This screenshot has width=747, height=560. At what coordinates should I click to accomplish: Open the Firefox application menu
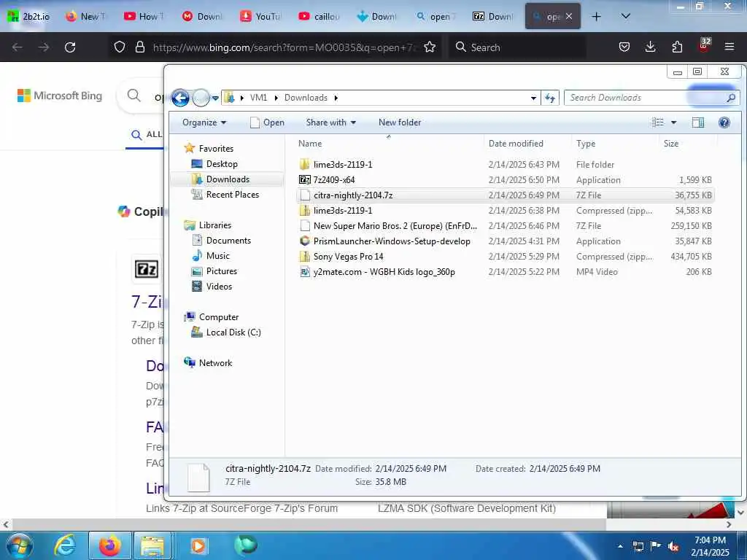tap(729, 47)
